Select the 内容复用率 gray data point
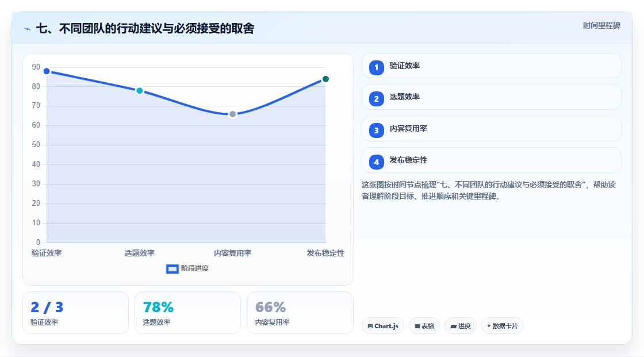Screen dimensions: 644x357 click(232, 114)
